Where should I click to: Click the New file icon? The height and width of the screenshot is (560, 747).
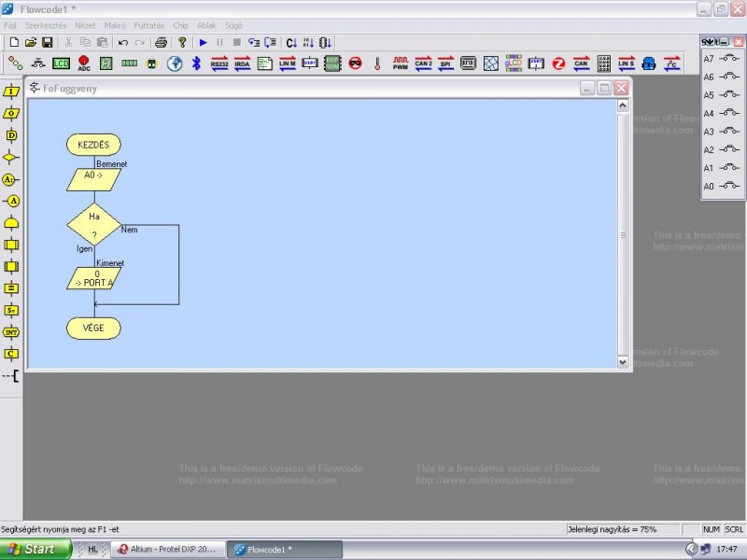(14, 42)
